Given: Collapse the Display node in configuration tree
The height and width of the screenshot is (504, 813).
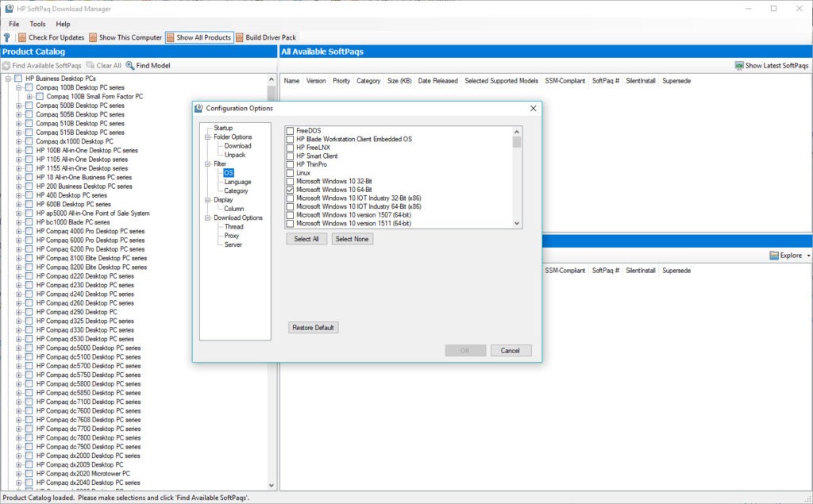Looking at the screenshot, I should (x=208, y=200).
